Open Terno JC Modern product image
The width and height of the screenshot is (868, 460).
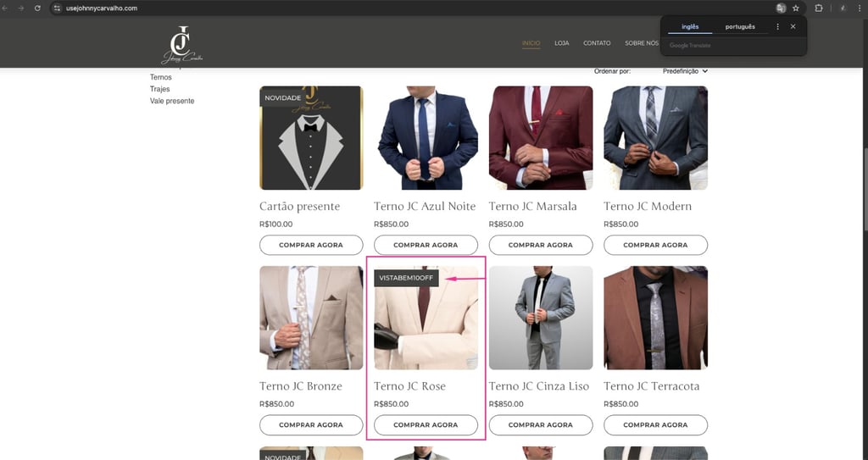(x=655, y=138)
